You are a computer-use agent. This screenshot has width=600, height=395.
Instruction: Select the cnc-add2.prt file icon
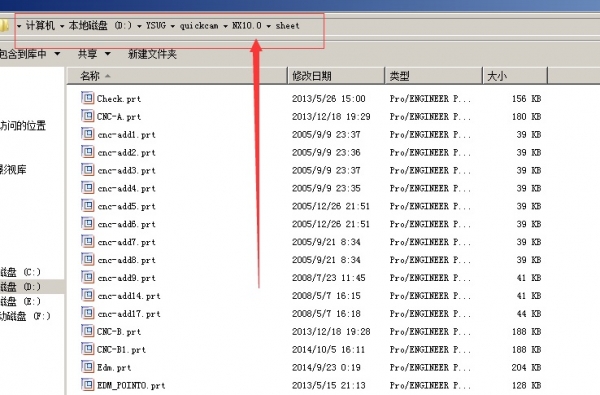point(88,152)
